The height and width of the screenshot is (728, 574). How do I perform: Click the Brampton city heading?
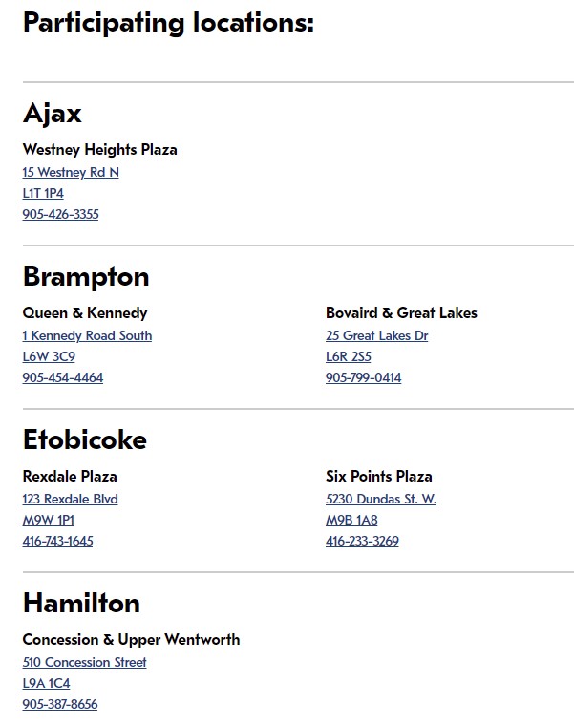pyautogui.click(x=86, y=277)
